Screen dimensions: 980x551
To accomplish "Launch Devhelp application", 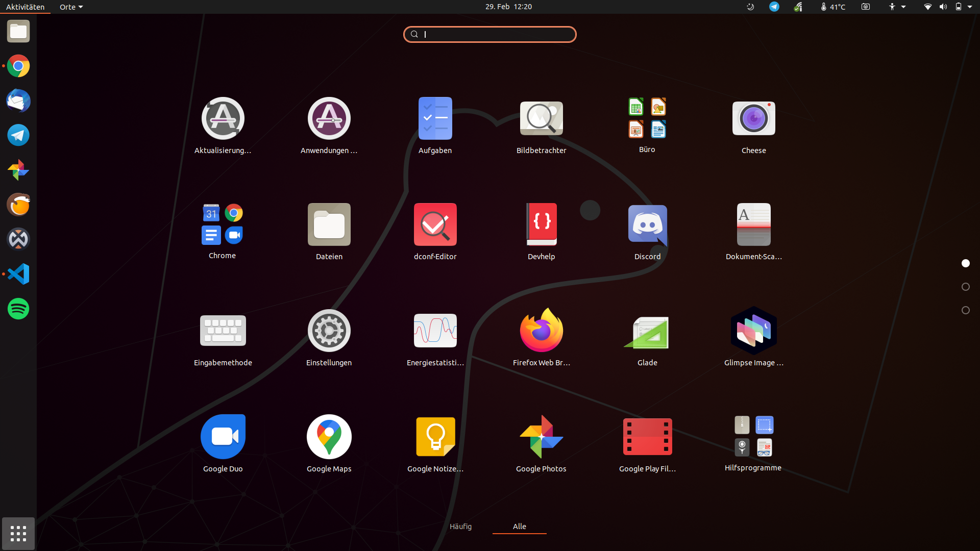I will [x=541, y=226].
